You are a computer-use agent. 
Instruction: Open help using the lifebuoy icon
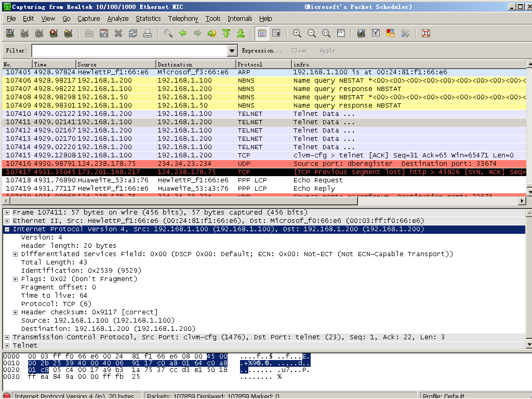426,33
